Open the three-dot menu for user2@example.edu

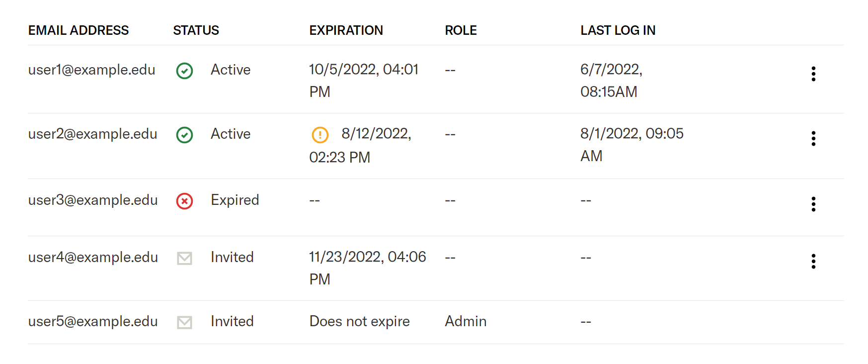tap(813, 138)
